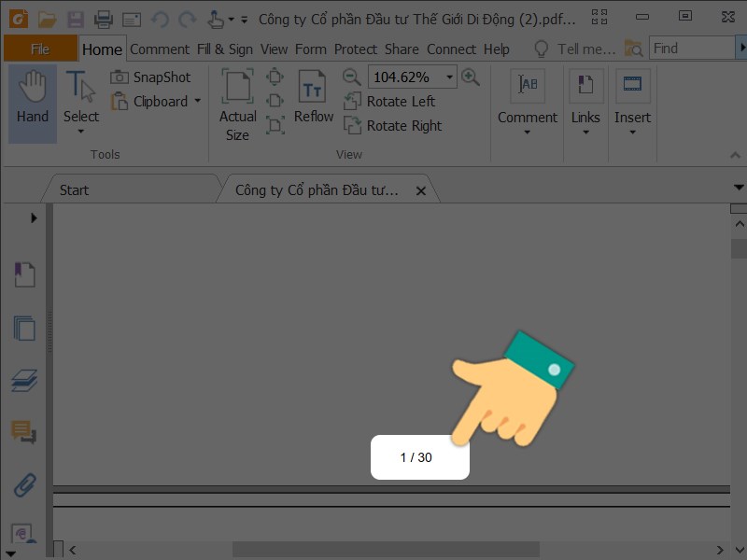747x560 pixels.
Task: Open the Layers panel icon
Action: coord(24,381)
